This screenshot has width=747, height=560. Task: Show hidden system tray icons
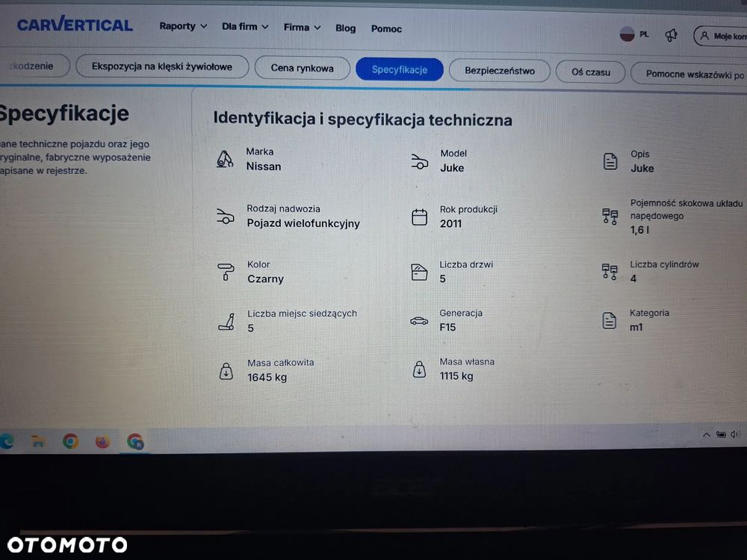pos(707,435)
